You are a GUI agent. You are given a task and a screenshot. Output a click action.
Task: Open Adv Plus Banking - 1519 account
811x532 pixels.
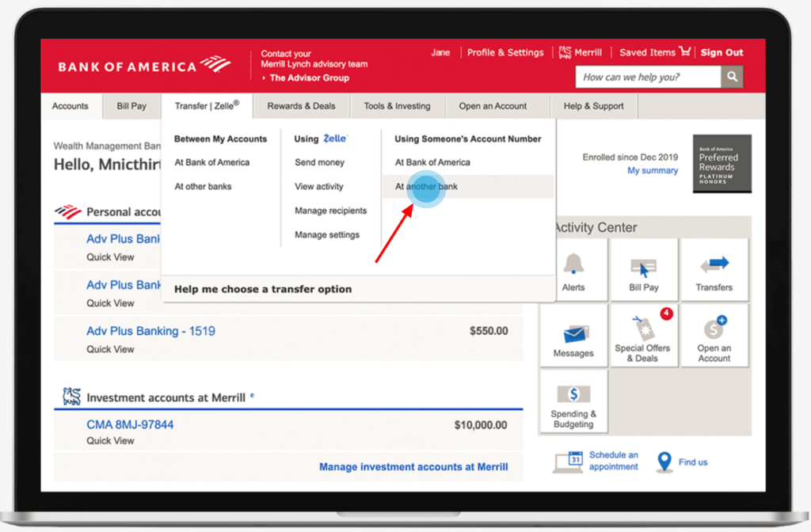(x=150, y=331)
